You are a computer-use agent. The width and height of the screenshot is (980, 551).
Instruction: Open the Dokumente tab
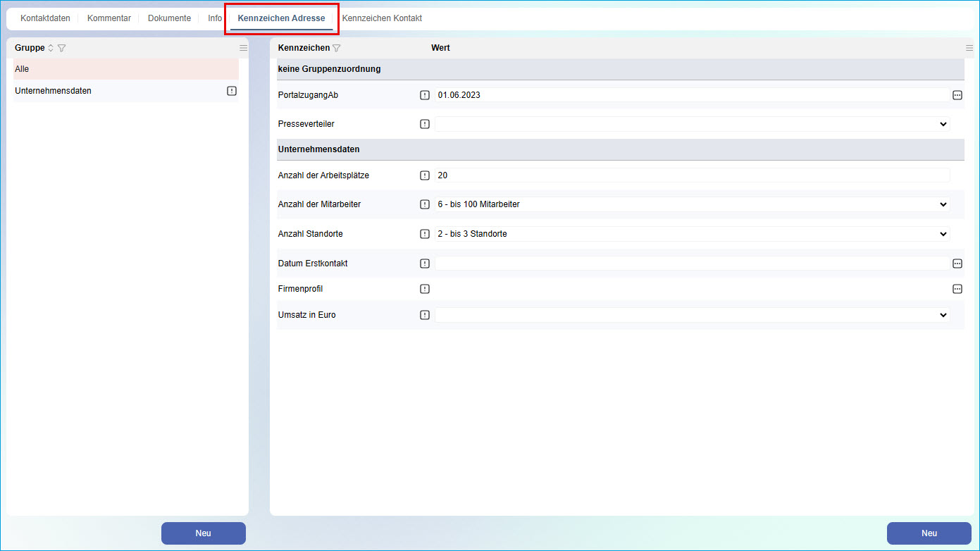point(169,18)
